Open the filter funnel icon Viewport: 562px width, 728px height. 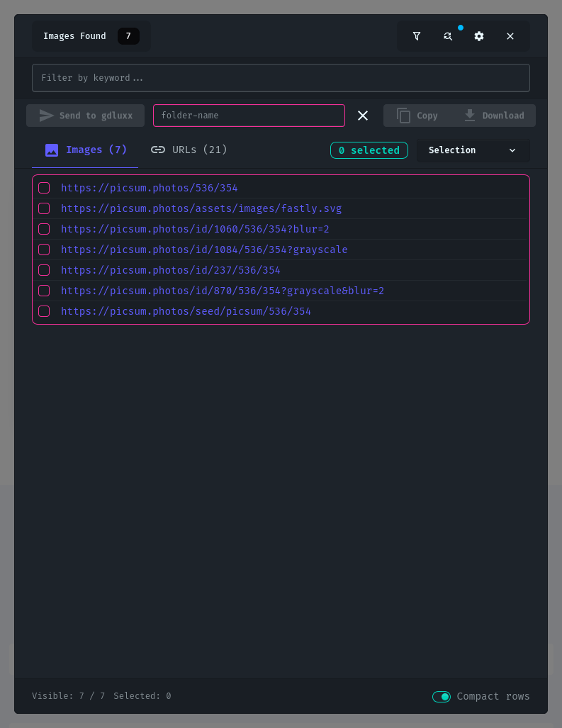pos(417,36)
